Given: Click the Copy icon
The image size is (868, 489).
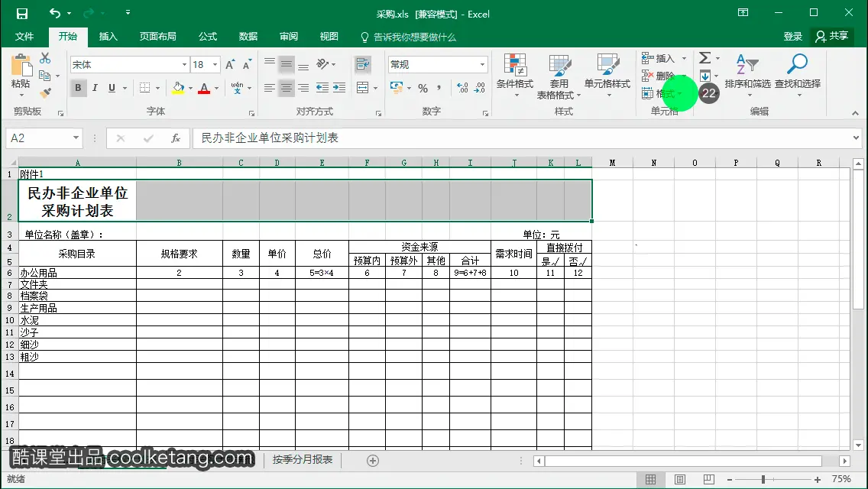Looking at the screenshot, I should pyautogui.click(x=45, y=76).
